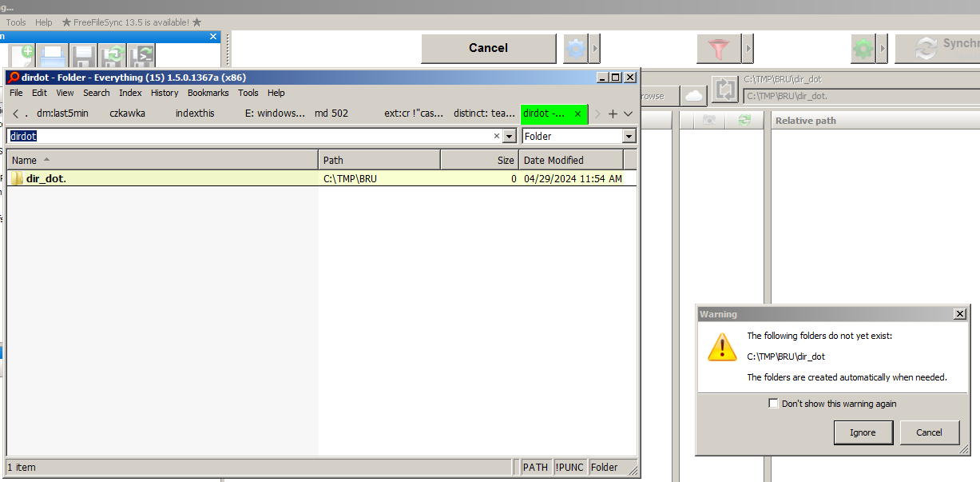
Task: Click the large Cancel button in FreeFileSync
Action: coord(489,49)
